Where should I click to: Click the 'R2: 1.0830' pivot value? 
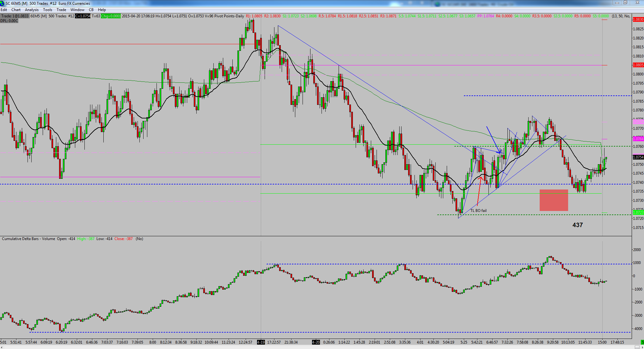pyautogui.click(x=273, y=16)
